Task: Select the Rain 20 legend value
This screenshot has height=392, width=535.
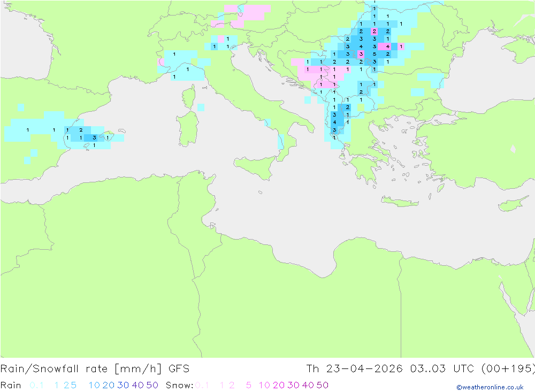Action: tap(109, 385)
